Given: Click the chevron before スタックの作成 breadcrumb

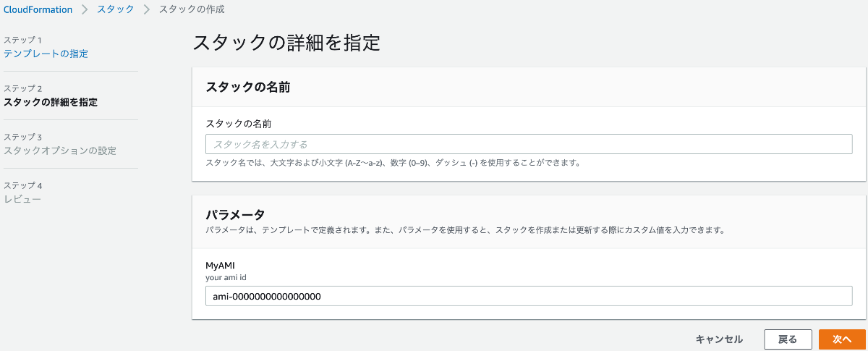Looking at the screenshot, I should [146, 9].
